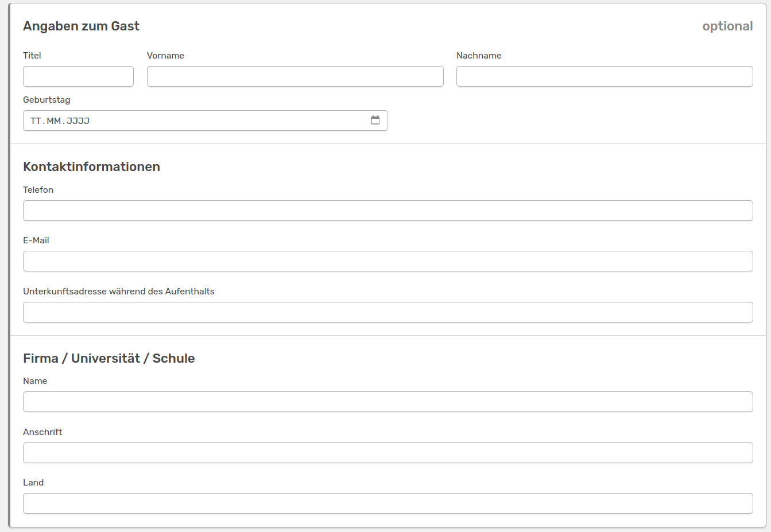Select the JJJJ year segment in Geburtstag
This screenshot has width=771, height=532.
[78, 121]
